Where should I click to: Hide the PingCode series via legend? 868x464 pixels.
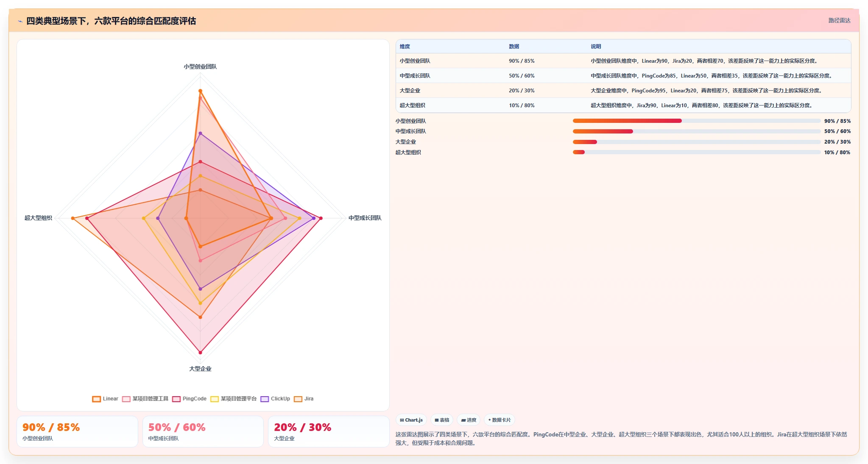pos(189,399)
